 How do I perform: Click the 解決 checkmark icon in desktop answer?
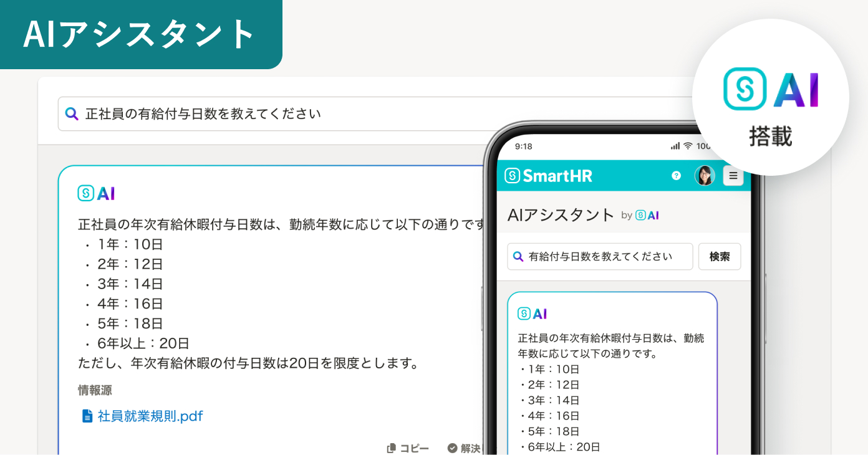tap(453, 448)
